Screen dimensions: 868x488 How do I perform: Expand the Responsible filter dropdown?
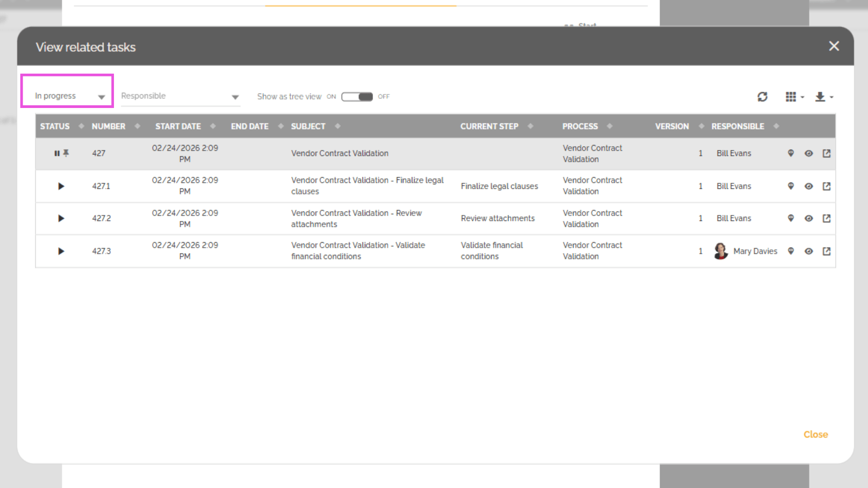180,96
